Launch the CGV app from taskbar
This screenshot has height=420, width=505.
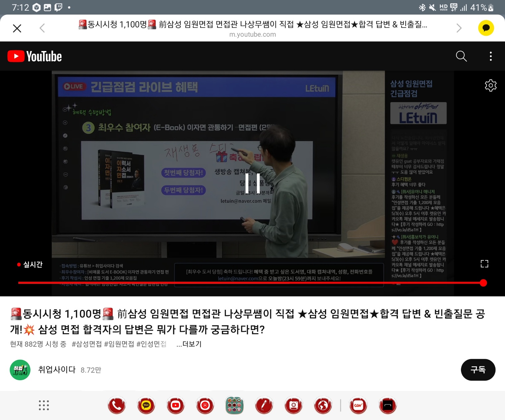pyautogui.click(x=358, y=405)
